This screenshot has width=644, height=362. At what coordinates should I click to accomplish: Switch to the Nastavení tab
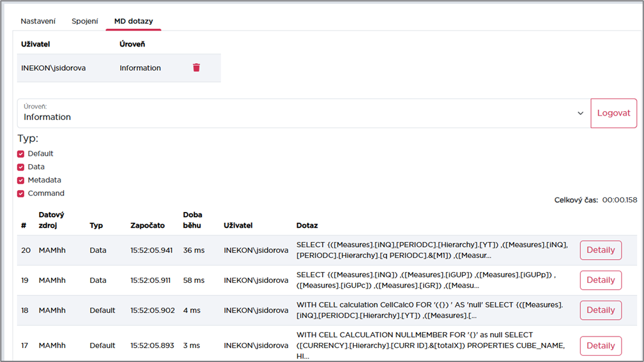pyautogui.click(x=38, y=21)
